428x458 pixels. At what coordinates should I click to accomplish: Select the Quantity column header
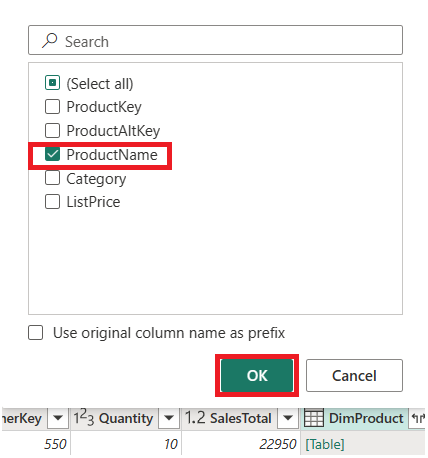125,418
